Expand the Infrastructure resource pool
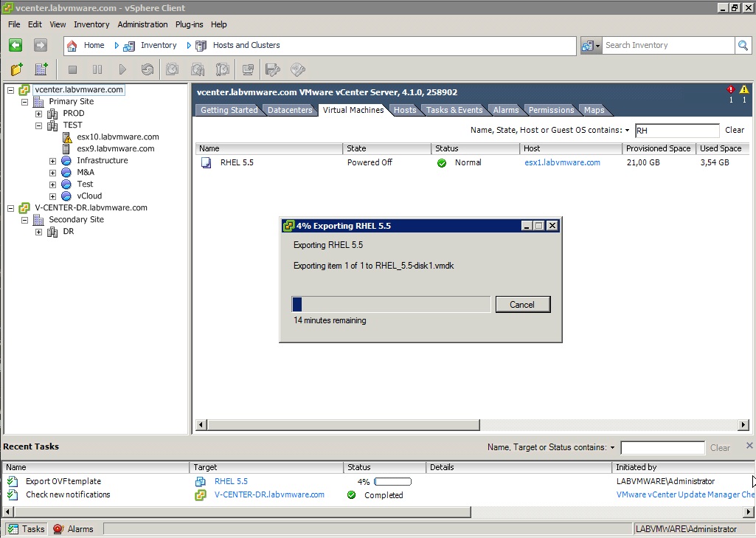Image resolution: width=756 pixels, height=538 pixels. coord(52,161)
